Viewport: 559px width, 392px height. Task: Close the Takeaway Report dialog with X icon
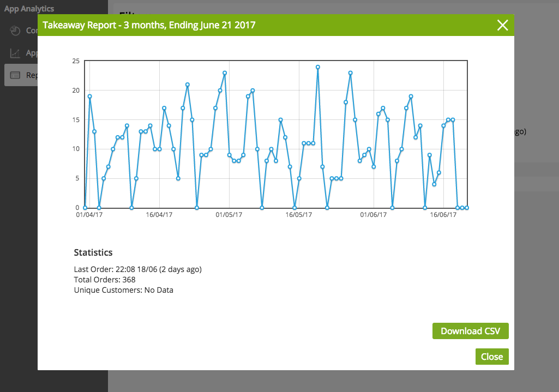(x=502, y=25)
